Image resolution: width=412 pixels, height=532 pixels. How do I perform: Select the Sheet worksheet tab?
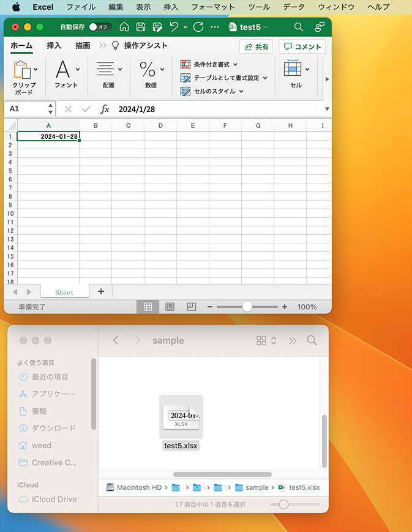click(x=64, y=292)
